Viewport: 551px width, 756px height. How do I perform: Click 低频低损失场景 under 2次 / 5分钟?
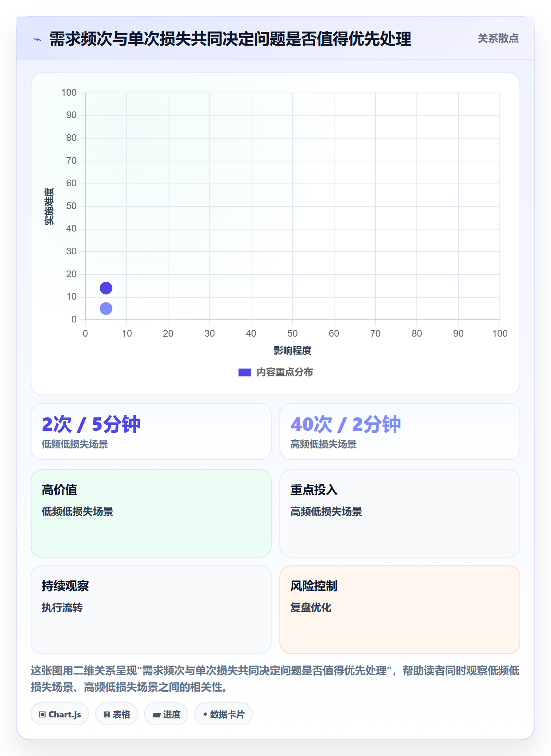coord(75,444)
